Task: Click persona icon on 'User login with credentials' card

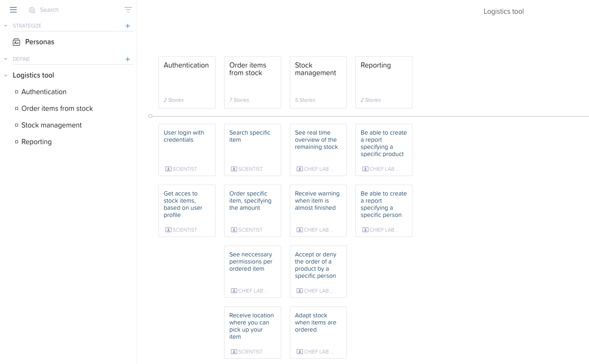Action: [168, 169]
